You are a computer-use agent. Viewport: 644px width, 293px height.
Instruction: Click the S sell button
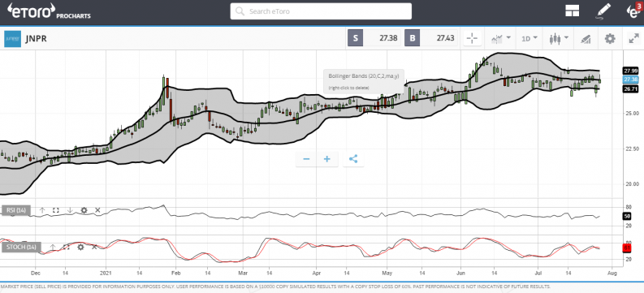click(355, 39)
